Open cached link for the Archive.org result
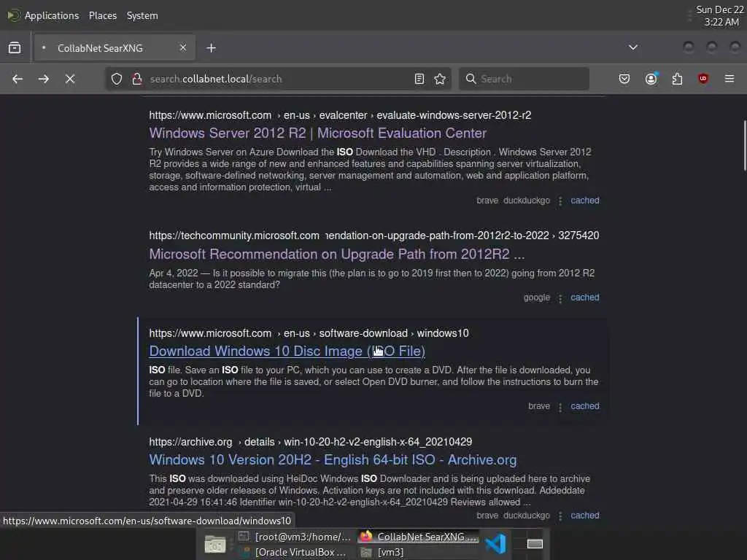The width and height of the screenshot is (747, 560). pos(585,516)
